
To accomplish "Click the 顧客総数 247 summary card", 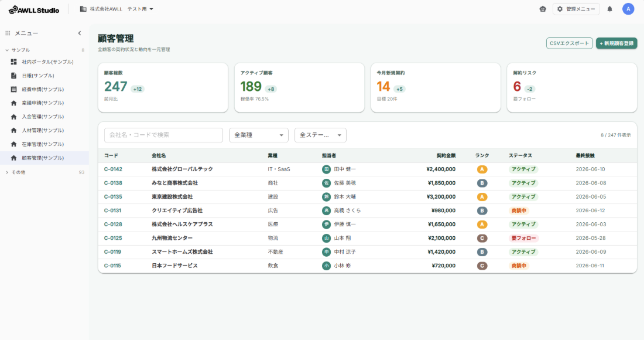I will 163,87.
